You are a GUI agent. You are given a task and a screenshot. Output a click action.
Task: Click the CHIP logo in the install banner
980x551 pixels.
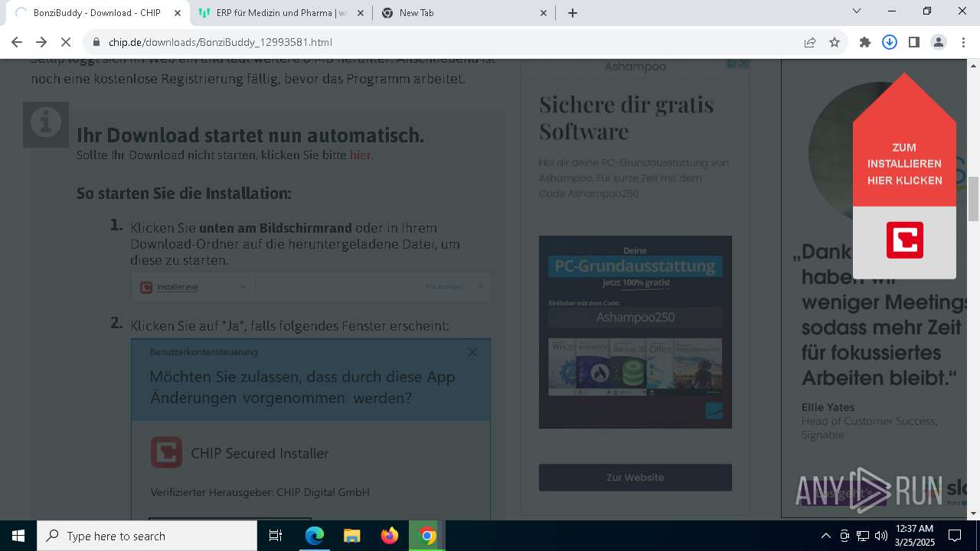[905, 240]
